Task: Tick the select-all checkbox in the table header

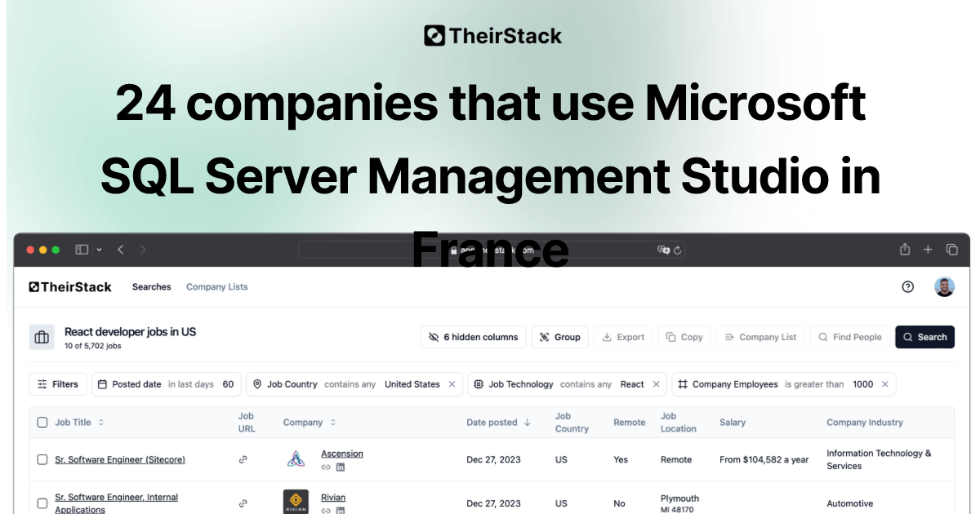Action: [42, 423]
